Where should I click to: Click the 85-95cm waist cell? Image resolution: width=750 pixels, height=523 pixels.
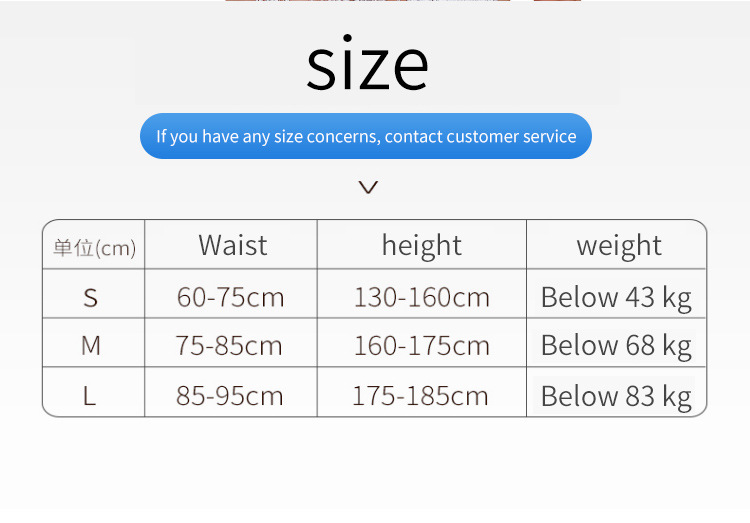pos(229,396)
